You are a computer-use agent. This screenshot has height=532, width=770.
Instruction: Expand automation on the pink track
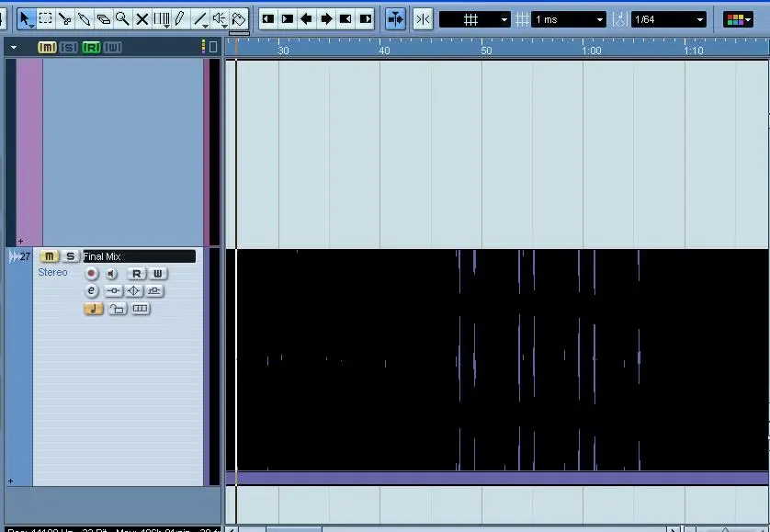click(20, 242)
